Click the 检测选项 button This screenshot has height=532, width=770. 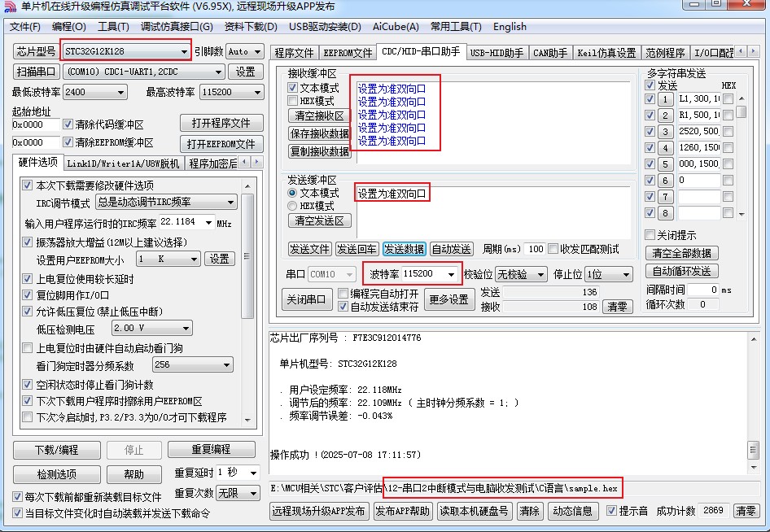pyautogui.click(x=57, y=474)
